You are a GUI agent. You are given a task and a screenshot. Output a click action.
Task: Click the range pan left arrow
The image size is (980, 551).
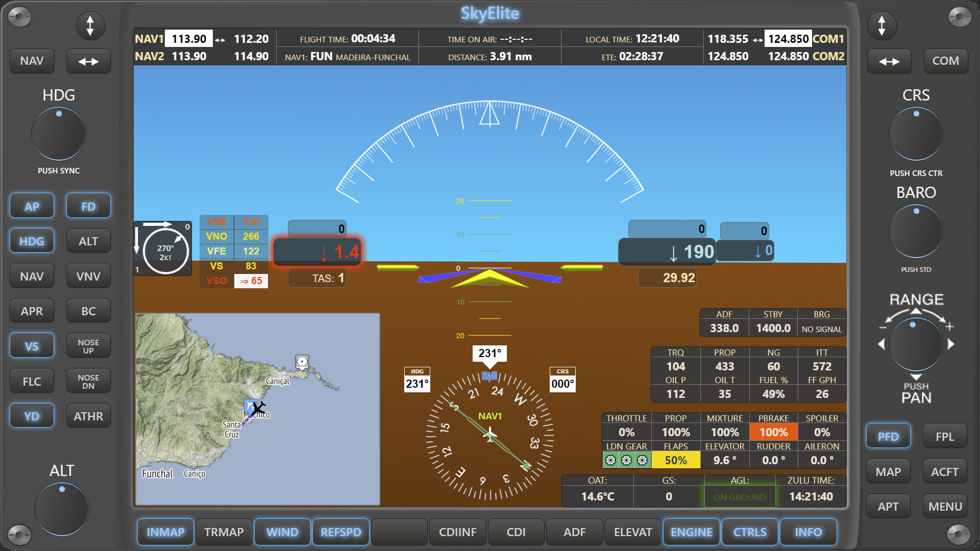(x=881, y=344)
